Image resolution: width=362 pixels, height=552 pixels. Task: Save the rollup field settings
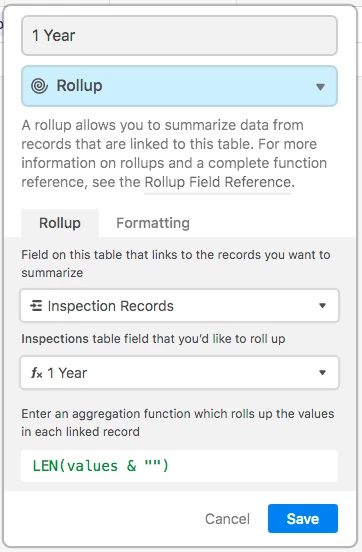point(302,519)
